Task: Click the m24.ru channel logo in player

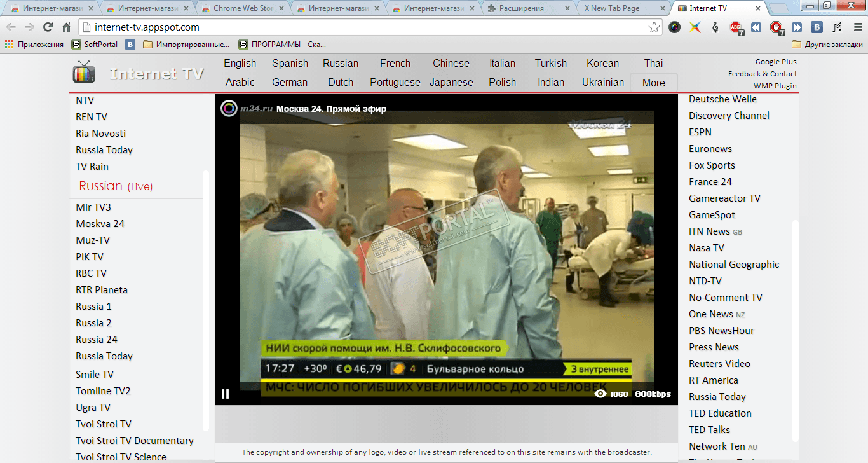Action: (x=247, y=108)
